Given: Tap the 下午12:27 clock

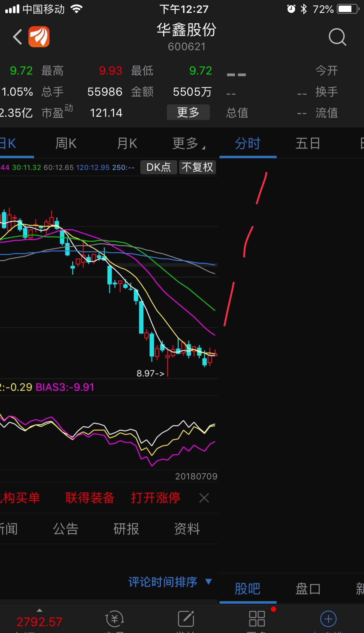Looking at the screenshot, I should [x=184, y=9].
